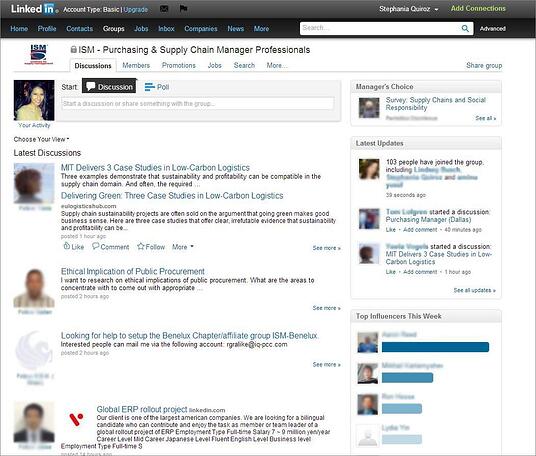The height and width of the screenshot is (456, 536).
Task: Click the third influencer's activity bar
Action: [402, 408]
